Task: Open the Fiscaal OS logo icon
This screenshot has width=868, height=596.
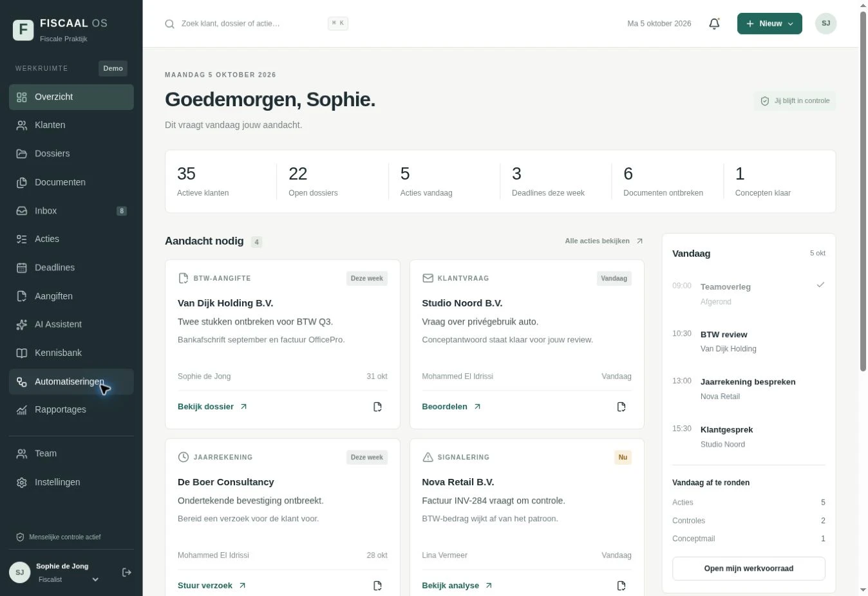Action: tap(23, 30)
